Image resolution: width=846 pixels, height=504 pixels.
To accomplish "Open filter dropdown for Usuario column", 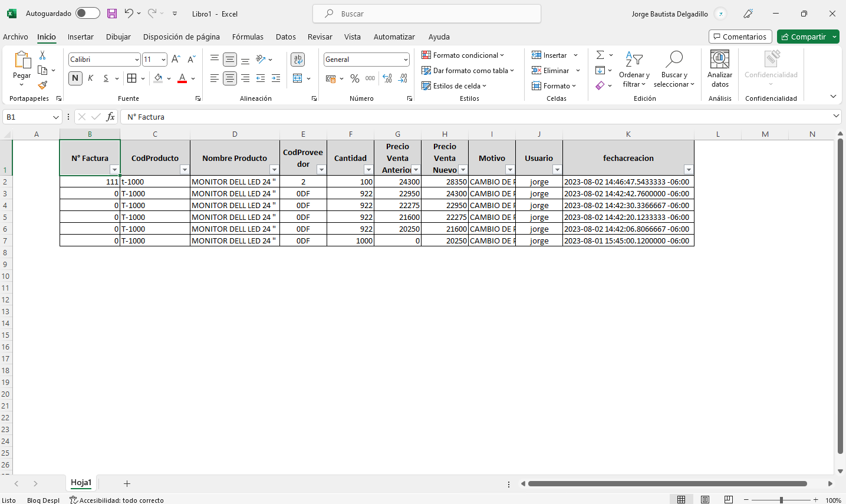I will (557, 170).
